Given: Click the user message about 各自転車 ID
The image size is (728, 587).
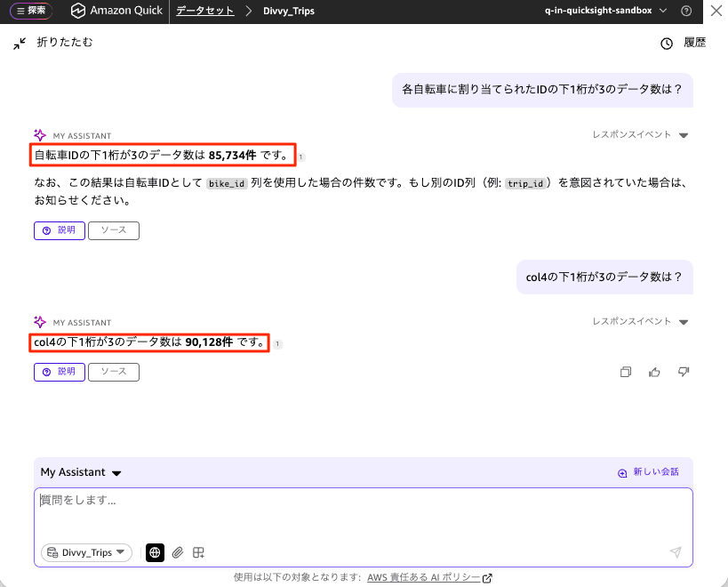Looking at the screenshot, I should click(x=542, y=90).
